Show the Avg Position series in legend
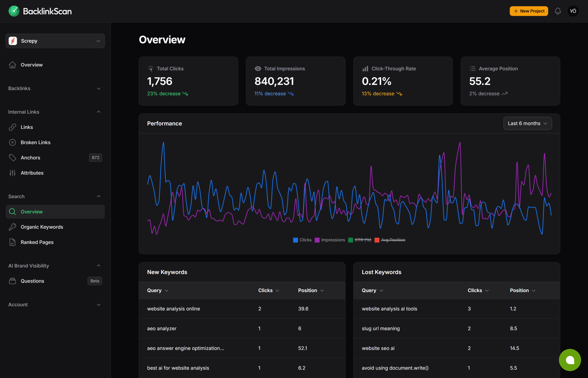588x378 pixels. point(390,240)
